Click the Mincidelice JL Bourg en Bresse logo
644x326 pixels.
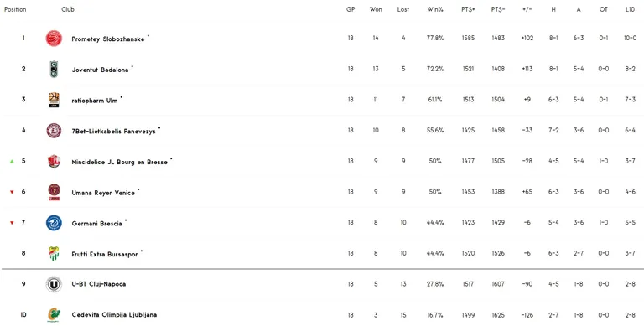[x=54, y=162]
